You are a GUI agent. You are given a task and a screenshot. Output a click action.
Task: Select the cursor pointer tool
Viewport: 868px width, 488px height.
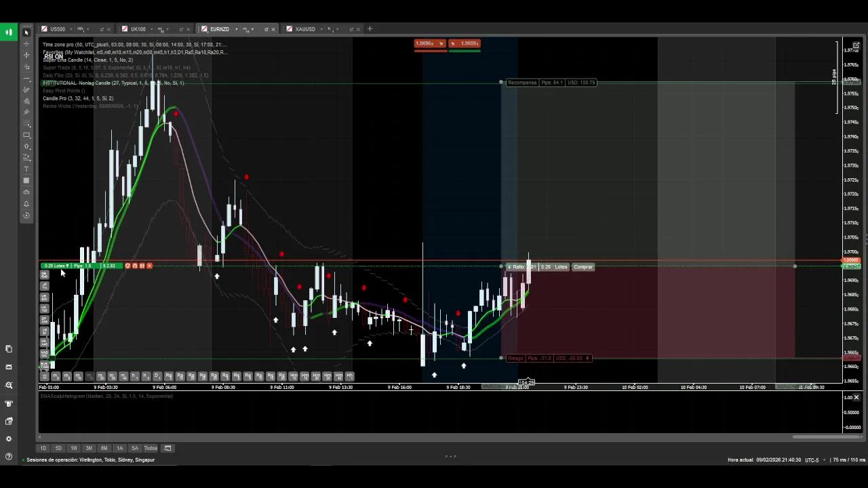26,32
